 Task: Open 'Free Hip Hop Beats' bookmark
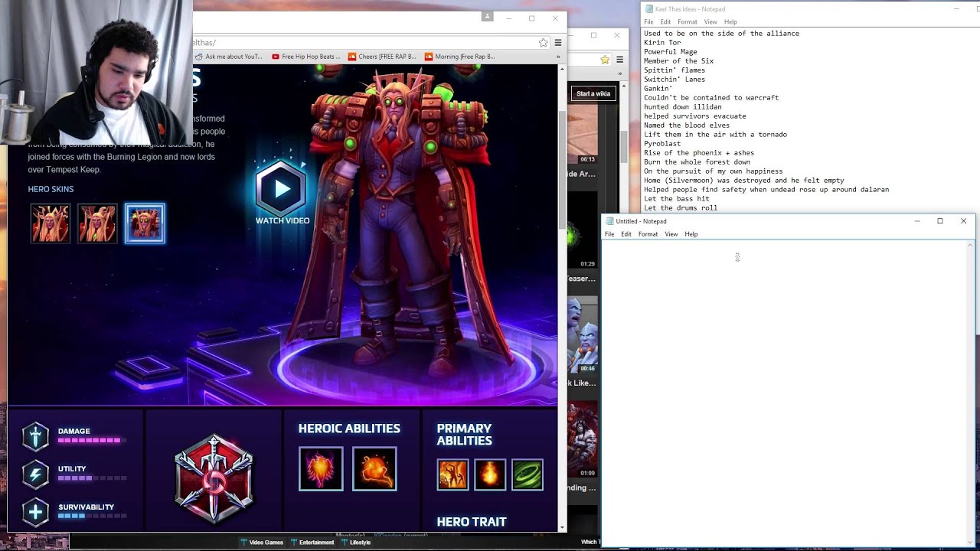(x=305, y=57)
